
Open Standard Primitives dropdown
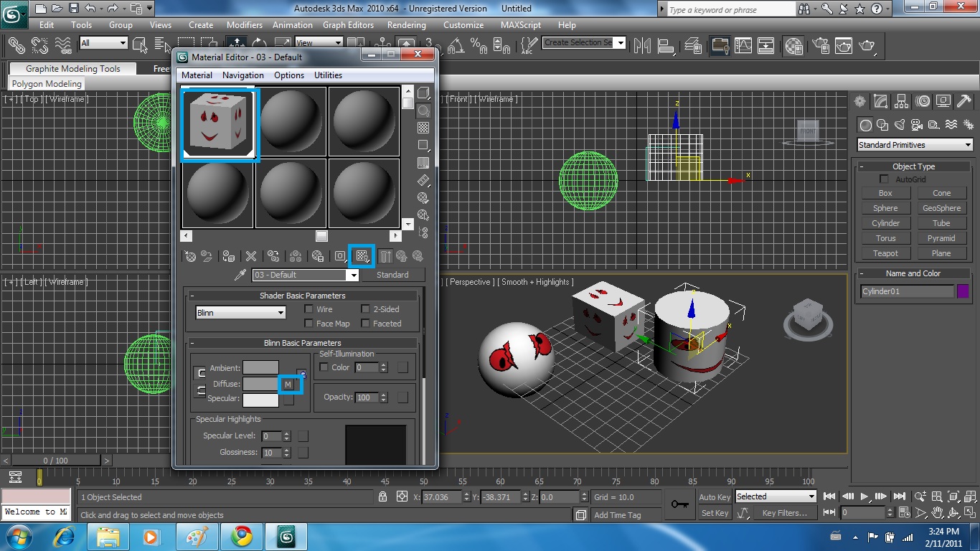point(915,145)
